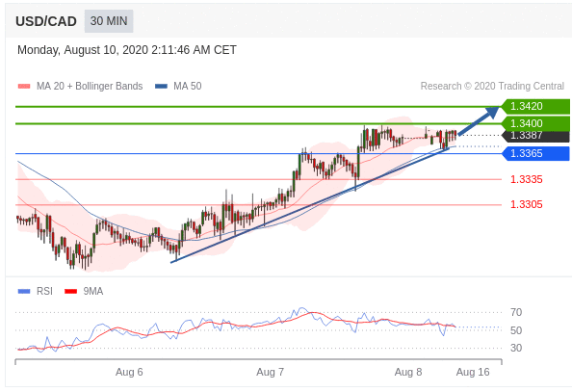This screenshot has width=572, height=392.
Task: Click the pink MA 20 legend swatch
Action: 24,87
